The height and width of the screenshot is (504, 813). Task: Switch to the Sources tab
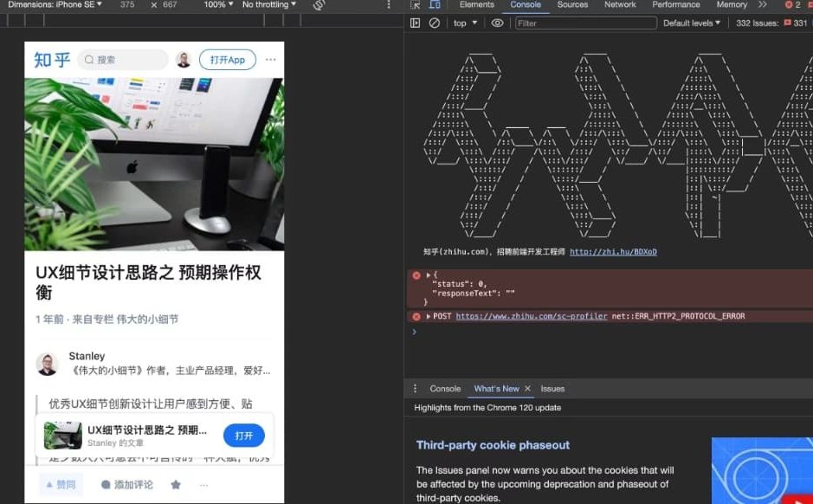point(572,4)
